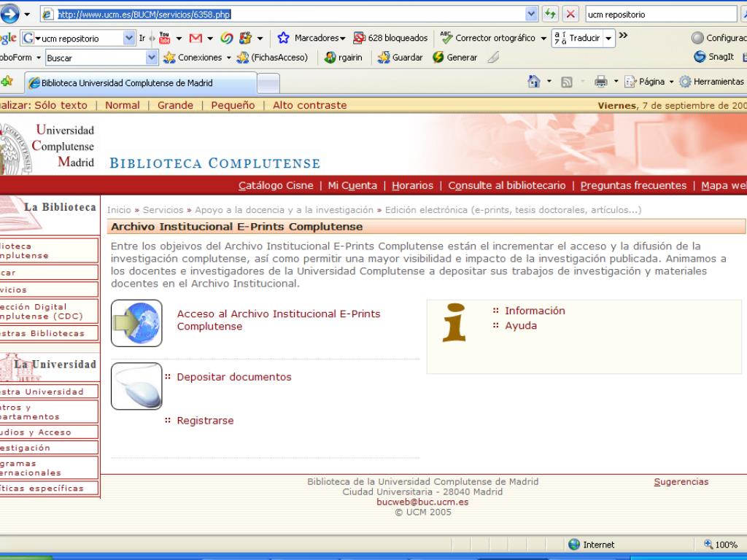The image size is (747, 560).
Task: Click the SnagIt toolbar icon
Action: pos(700,57)
